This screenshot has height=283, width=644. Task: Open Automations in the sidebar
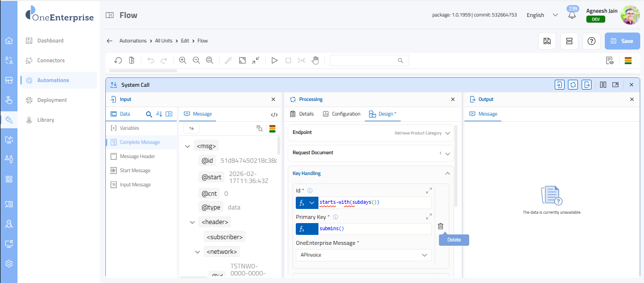coord(53,80)
